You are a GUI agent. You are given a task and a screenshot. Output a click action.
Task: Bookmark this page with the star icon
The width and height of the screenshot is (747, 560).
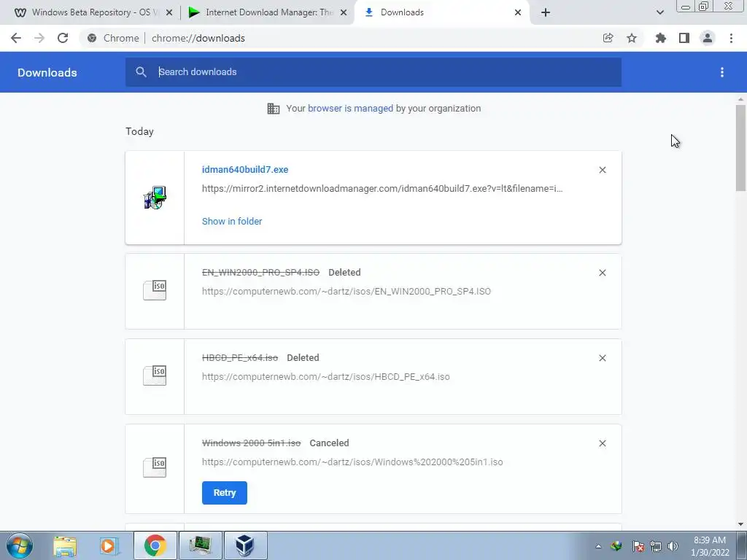point(632,38)
